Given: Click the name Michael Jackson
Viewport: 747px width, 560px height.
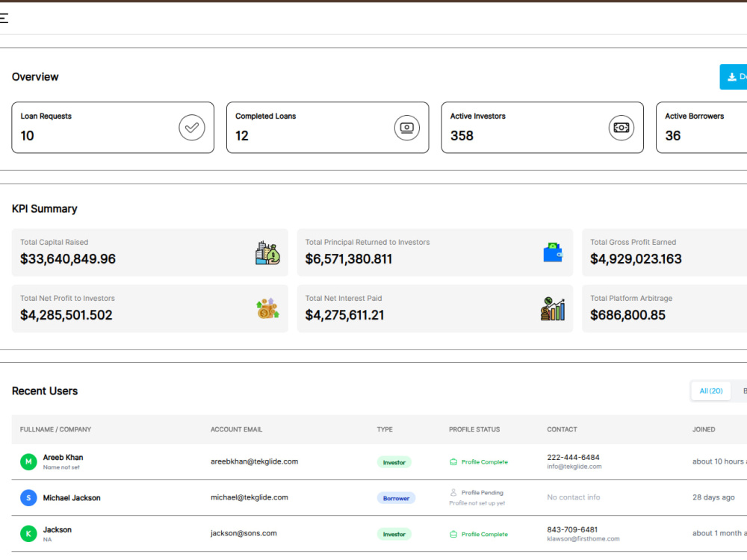Looking at the screenshot, I should 72,497.
